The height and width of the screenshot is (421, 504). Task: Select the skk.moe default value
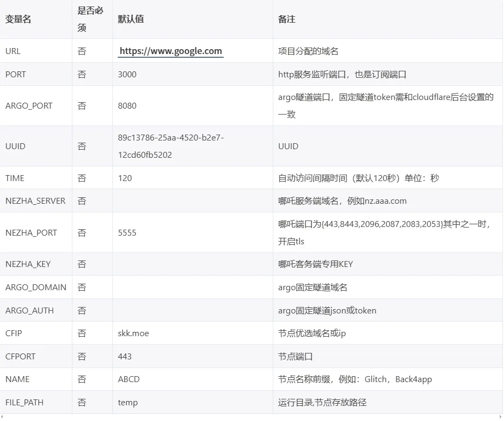(133, 333)
